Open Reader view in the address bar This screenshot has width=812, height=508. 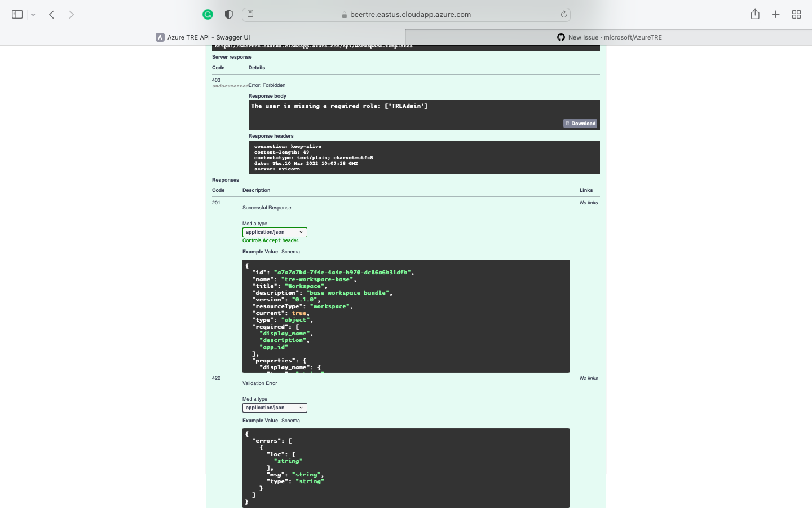click(250, 14)
